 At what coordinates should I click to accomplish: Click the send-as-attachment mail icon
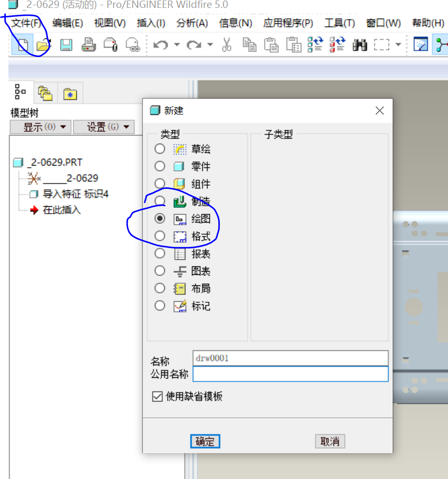click(111, 45)
